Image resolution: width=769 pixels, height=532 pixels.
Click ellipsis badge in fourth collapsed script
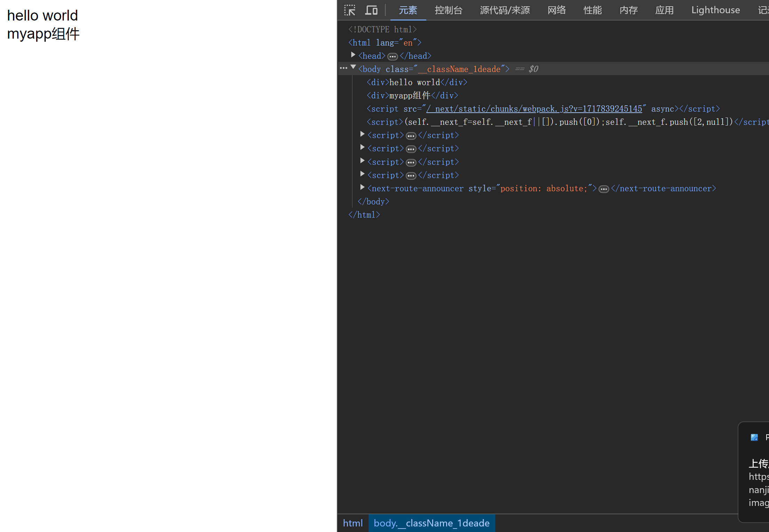(x=411, y=176)
